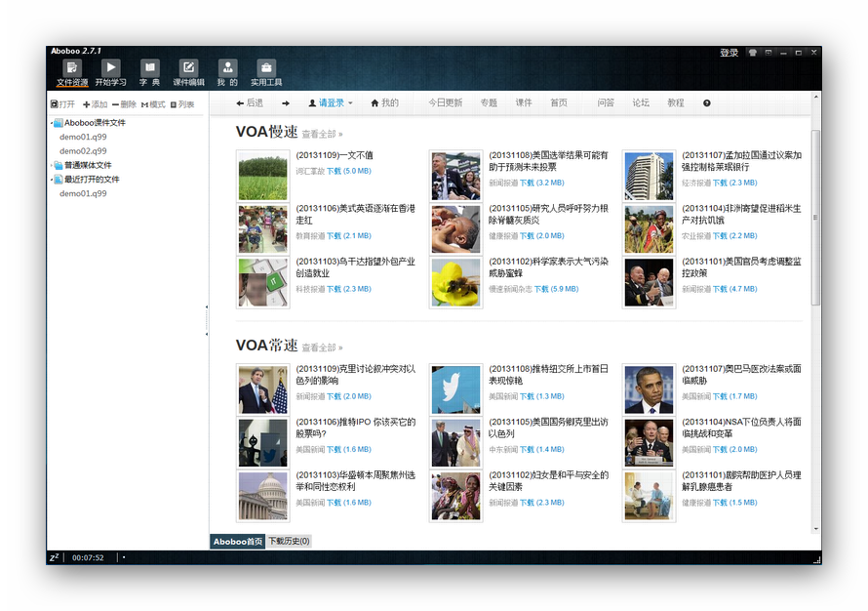This screenshot has height=611, width=868.
Task: Open the bee on flower thumbnail
Action: pos(455,282)
